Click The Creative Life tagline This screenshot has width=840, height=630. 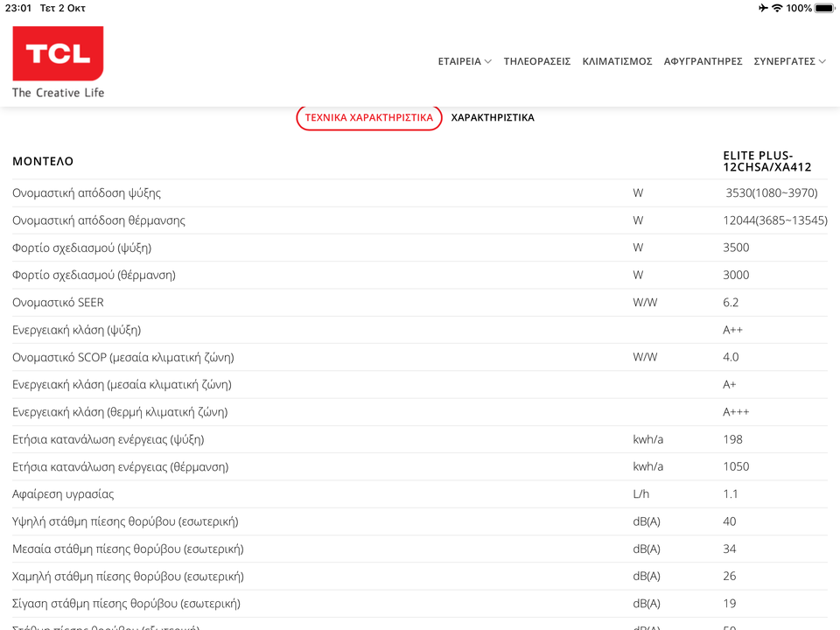click(58, 93)
